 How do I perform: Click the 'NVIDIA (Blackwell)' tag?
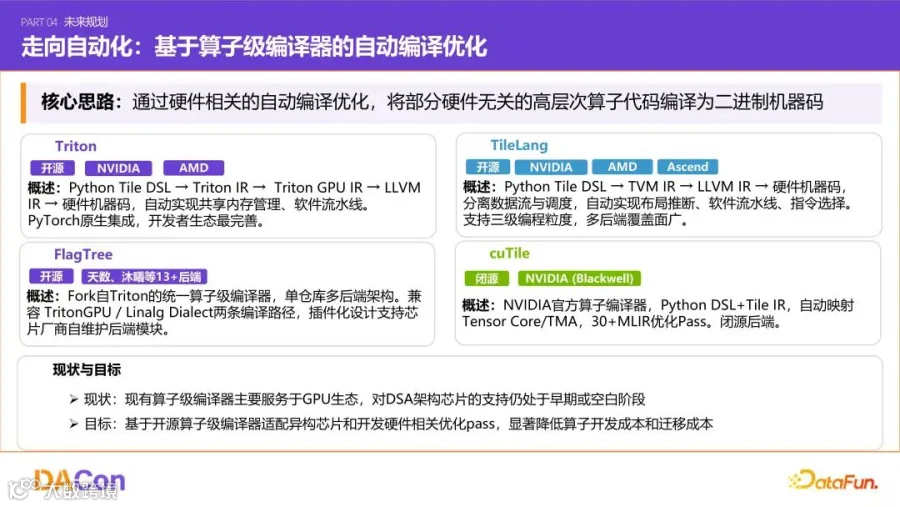click(x=579, y=278)
